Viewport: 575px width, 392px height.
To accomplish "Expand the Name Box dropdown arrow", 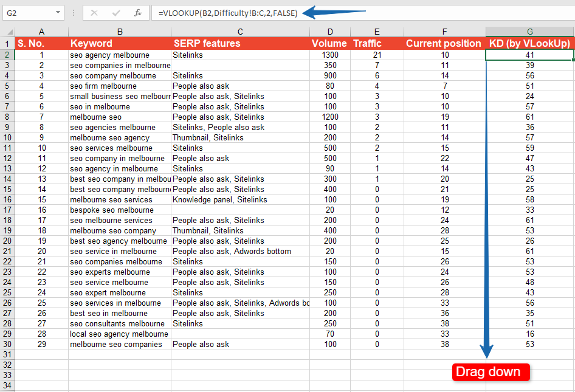I will (x=58, y=13).
